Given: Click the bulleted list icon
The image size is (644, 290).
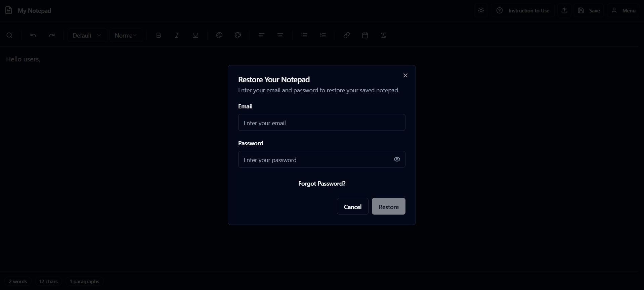Looking at the screenshot, I should (x=304, y=35).
